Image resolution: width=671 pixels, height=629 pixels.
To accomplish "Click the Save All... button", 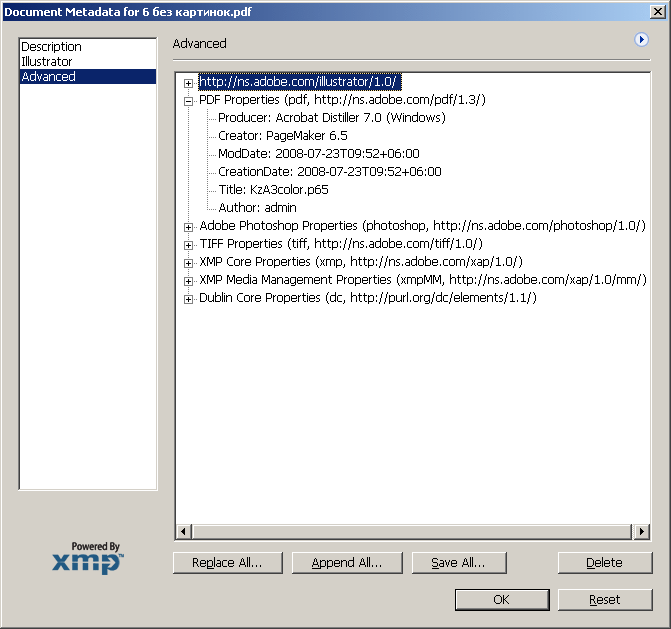I will [x=459, y=562].
